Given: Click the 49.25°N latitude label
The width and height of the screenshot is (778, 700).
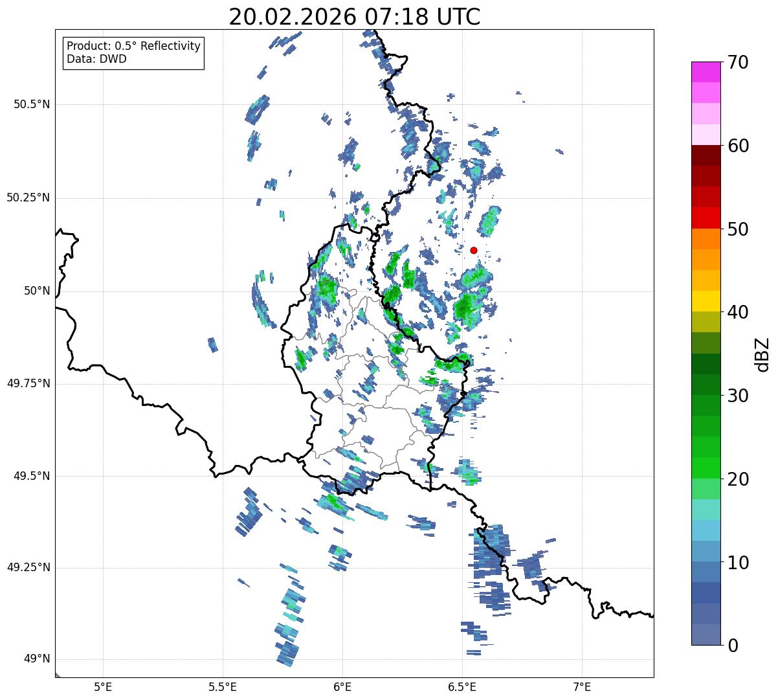Looking at the screenshot, I should point(28,567).
